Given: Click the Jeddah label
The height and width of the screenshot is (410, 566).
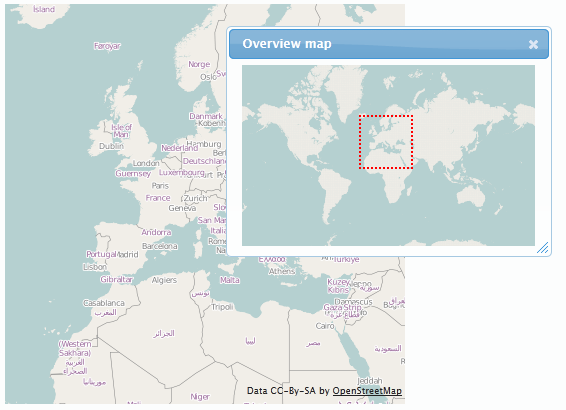Looking at the screenshot, I should click(369, 381).
